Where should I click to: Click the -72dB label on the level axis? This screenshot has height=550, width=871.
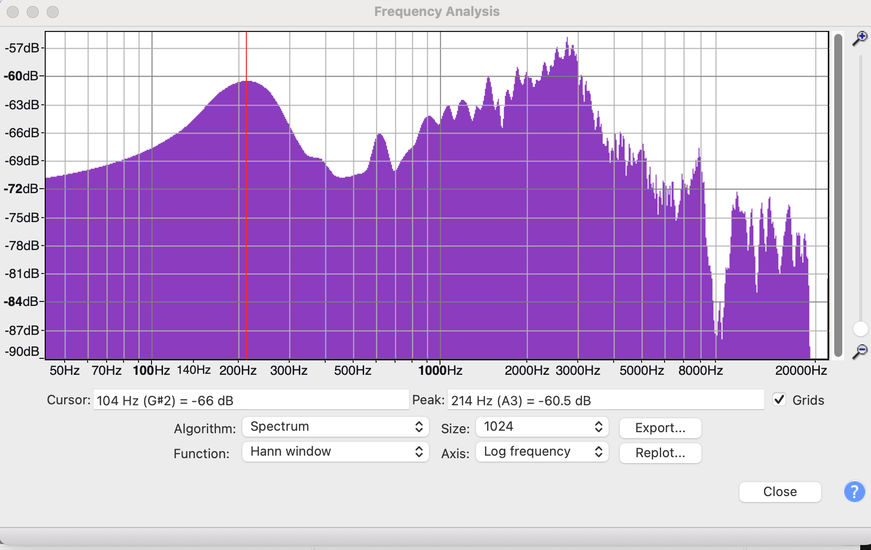coord(22,188)
